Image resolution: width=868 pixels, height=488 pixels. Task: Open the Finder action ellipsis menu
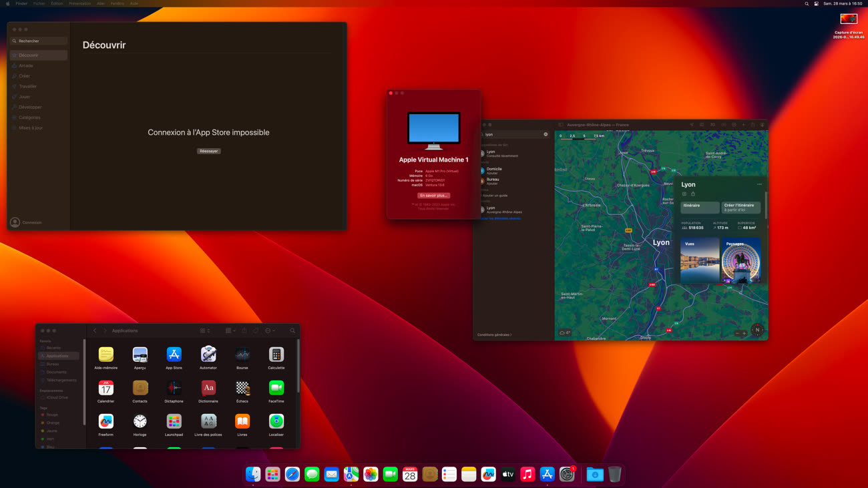[270, 330]
